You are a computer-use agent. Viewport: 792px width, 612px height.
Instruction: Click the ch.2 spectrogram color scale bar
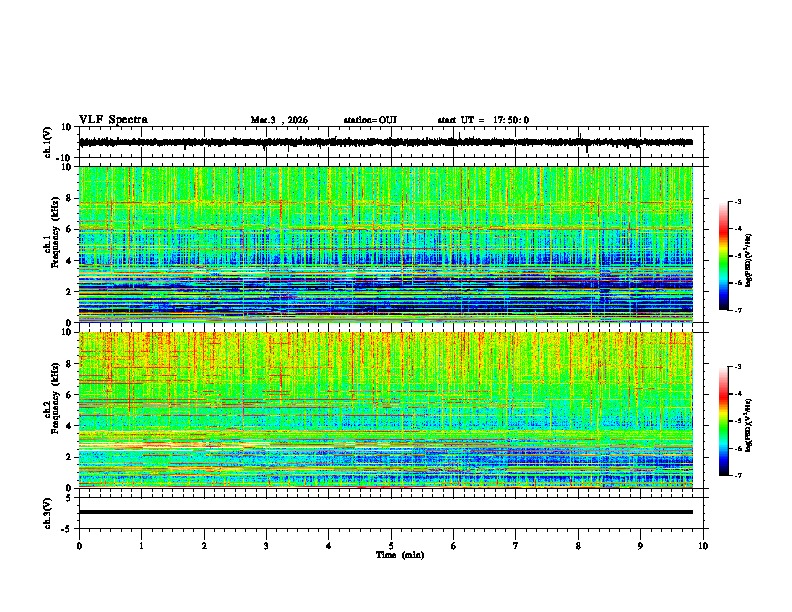point(724,421)
